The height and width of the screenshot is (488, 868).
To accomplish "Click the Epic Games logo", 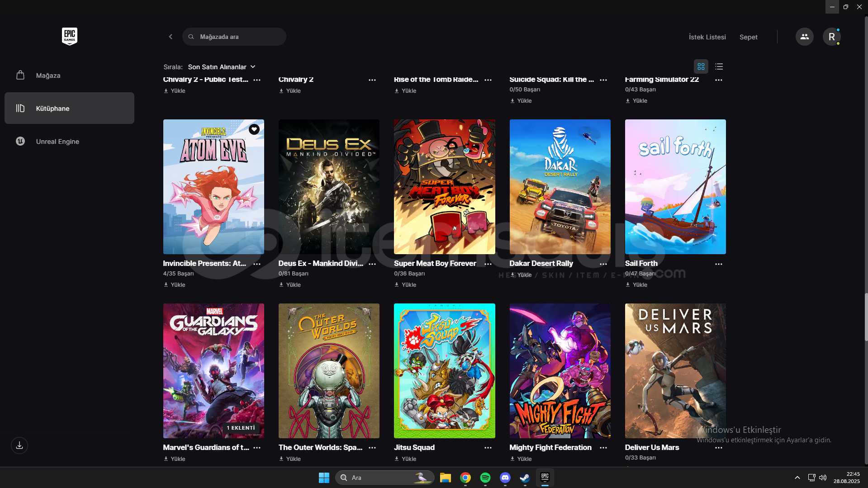I will [x=70, y=36].
